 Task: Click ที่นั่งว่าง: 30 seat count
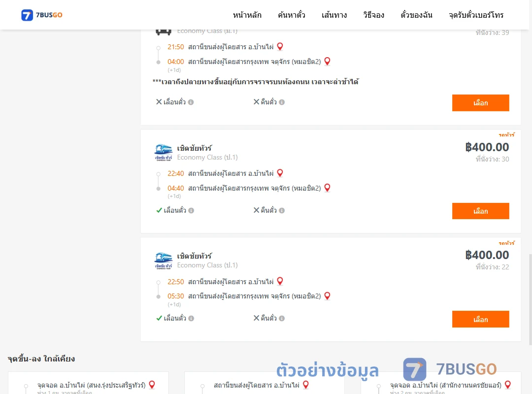pyautogui.click(x=492, y=159)
